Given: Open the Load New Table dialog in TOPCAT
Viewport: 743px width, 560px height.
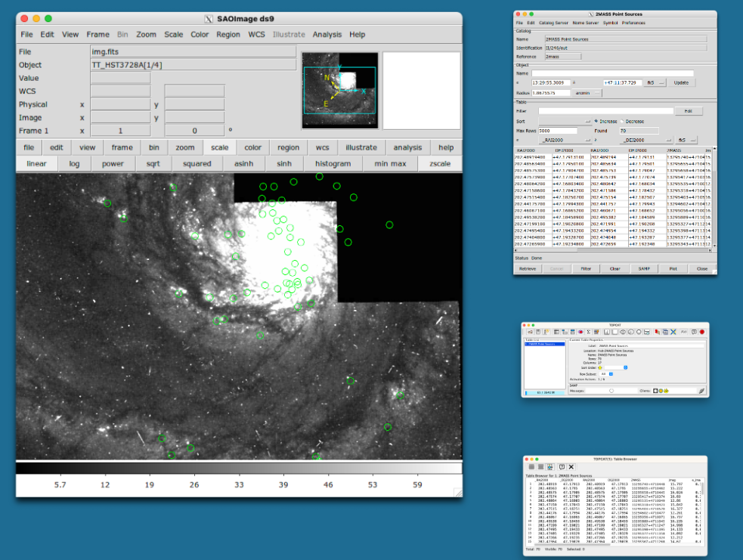Looking at the screenshot, I should click(529, 332).
